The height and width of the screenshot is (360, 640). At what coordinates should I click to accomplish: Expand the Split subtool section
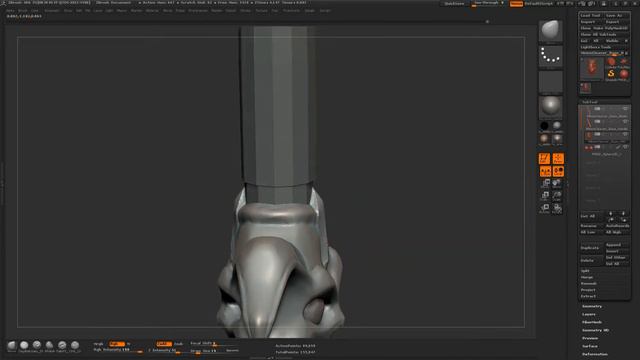click(585, 271)
